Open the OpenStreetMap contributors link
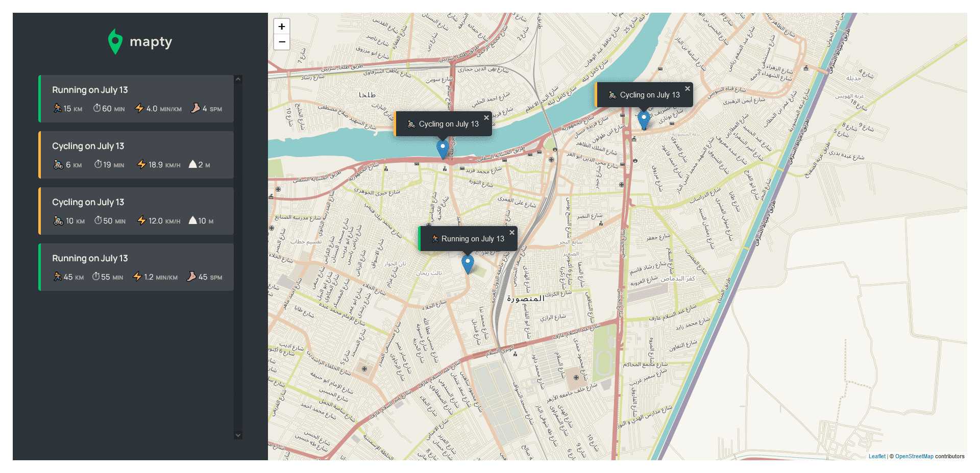Image resolution: width=980 pixels, height=473 pixels. coord(914,456)
